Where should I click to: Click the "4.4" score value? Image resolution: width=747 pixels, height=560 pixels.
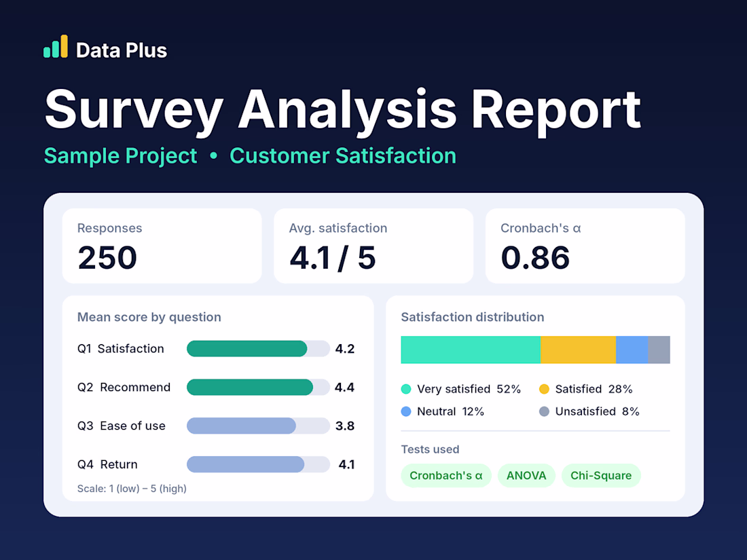tap(345, 387)
